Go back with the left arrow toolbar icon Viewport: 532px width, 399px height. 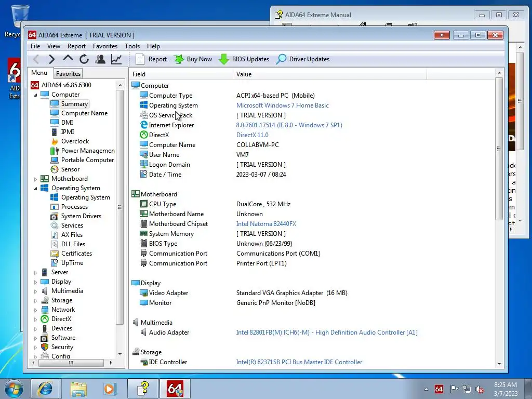tap(36, 59)
